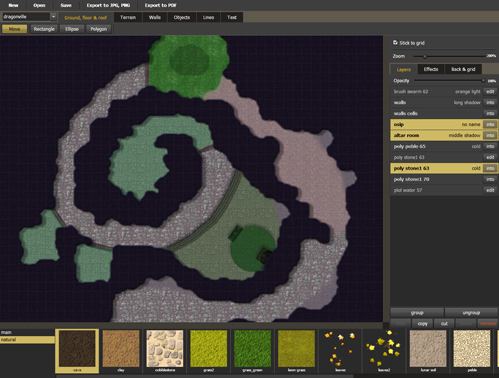Click New in the top menu
The height and width of the screenshot is (378, 499).
[x=13, y=5]
